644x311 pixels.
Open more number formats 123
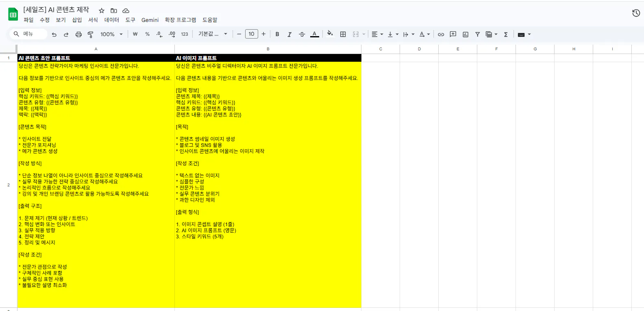tap(185, 34)
